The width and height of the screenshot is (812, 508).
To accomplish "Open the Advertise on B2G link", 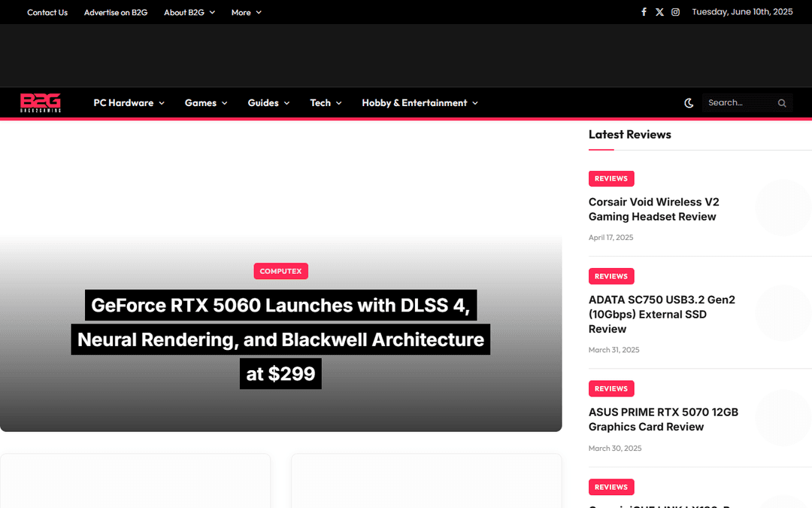I will tap(116, 13).
